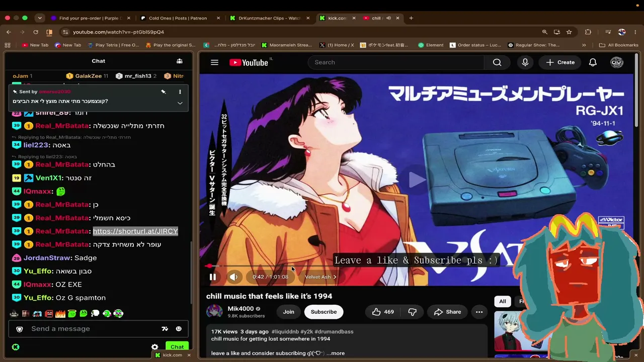Screen dimensions: 644x362
Task: Open more actions ellipsis under the video
Action: (x=479, y=312)
